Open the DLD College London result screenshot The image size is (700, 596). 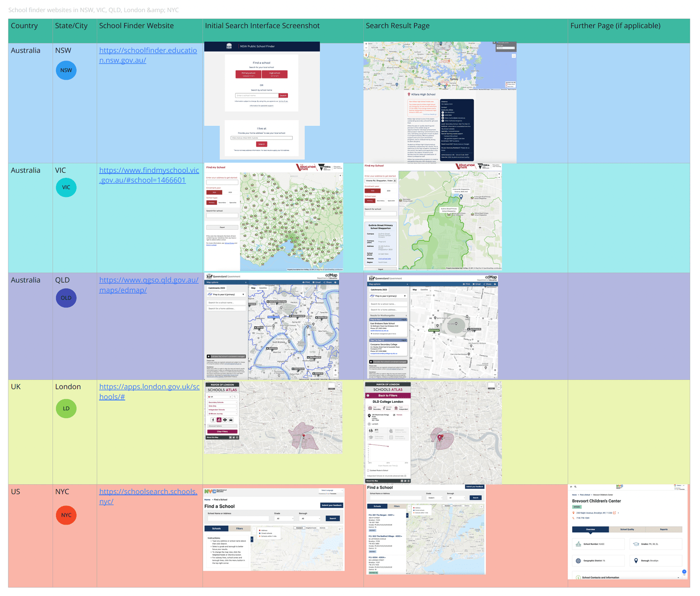coord(433,433)
